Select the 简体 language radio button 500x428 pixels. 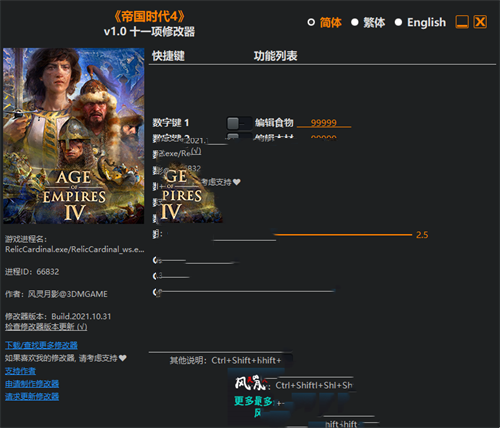(x=311, y=22)
